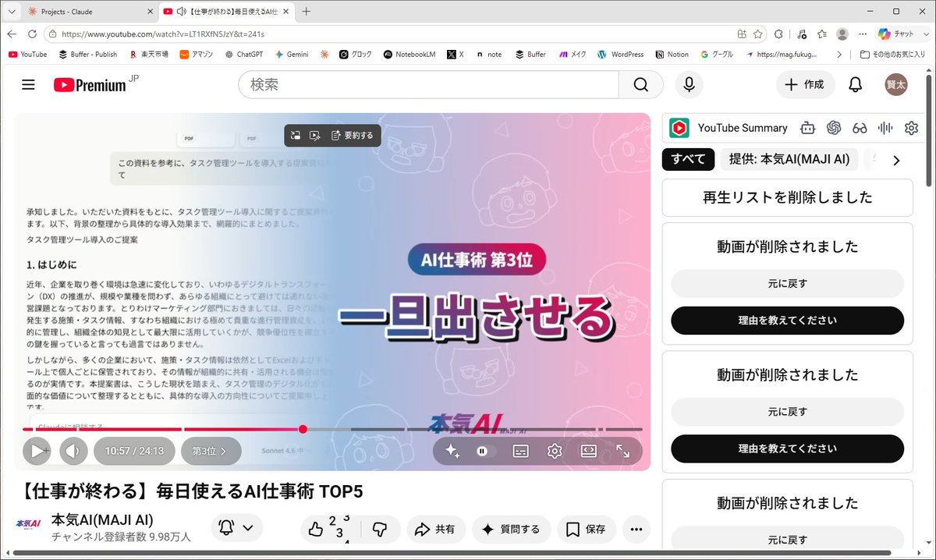Open chapter list 第3位 chevron
936x560 pixels.
pos(211,451)
